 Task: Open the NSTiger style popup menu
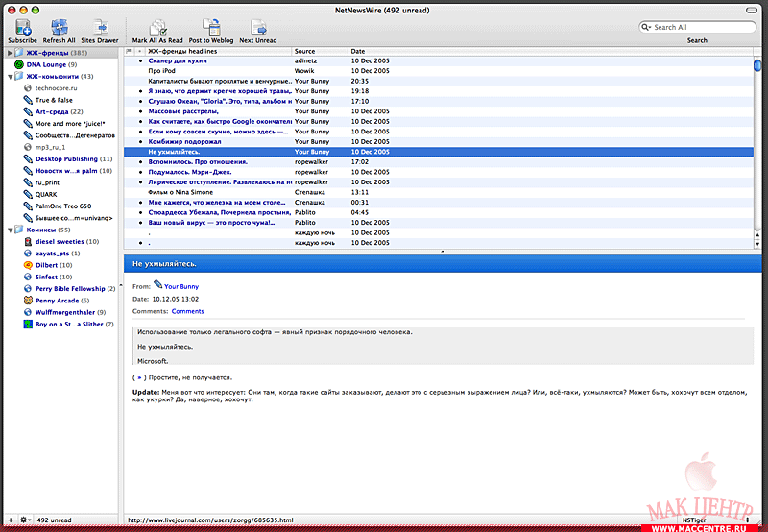tap(715, 520)
